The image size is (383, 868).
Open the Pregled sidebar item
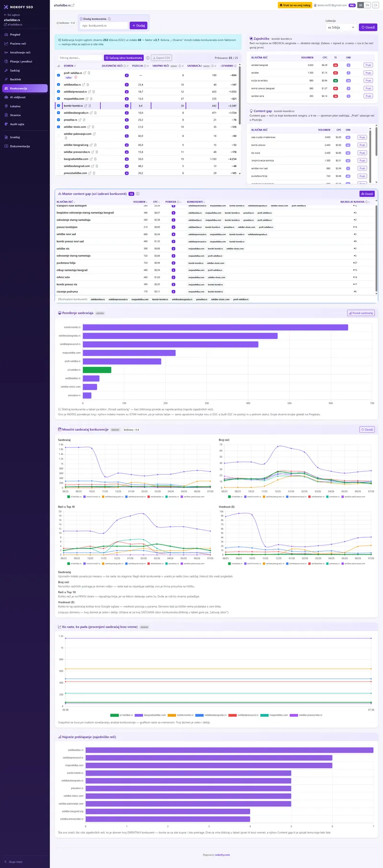coord(25,34)
